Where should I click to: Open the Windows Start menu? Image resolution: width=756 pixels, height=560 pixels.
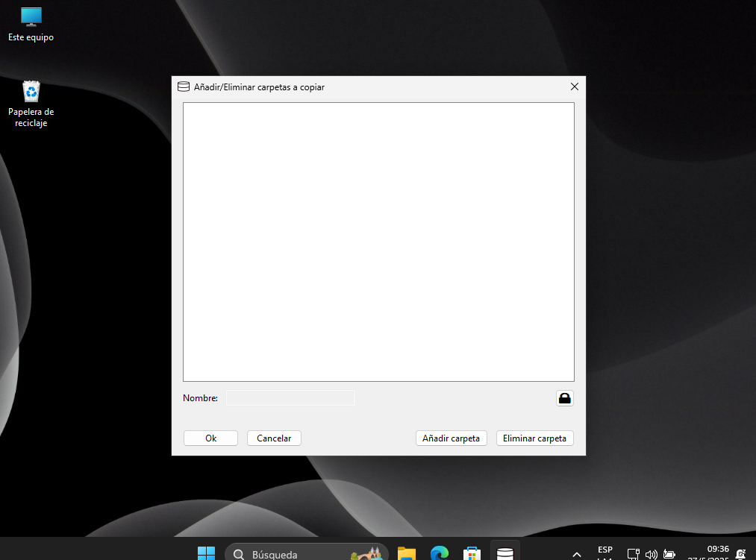[x=206, y=554]
